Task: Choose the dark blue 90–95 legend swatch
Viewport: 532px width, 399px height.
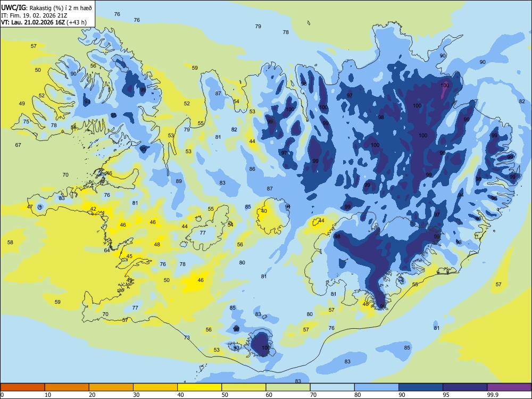Action: coord(421,387)
